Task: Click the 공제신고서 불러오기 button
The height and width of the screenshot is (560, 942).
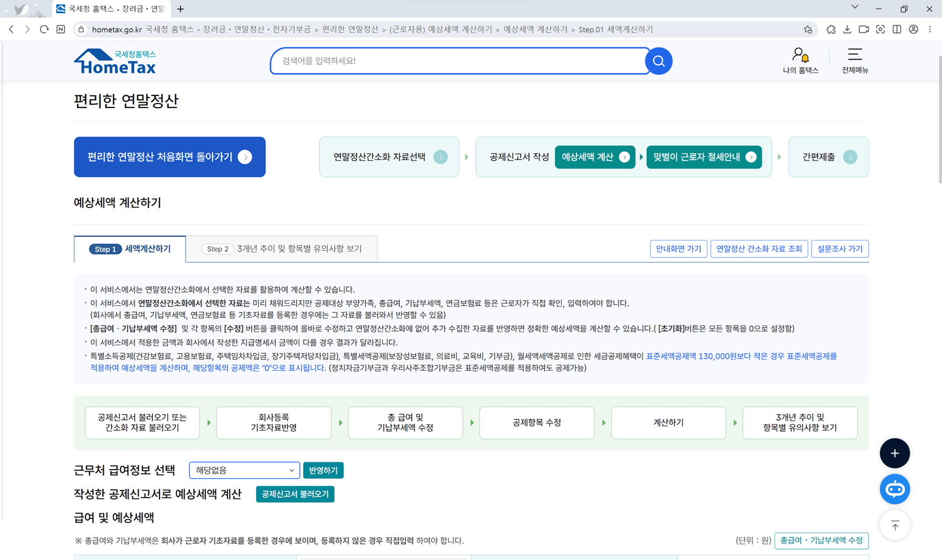Action: pyautogui.click(x=295, y=494)
